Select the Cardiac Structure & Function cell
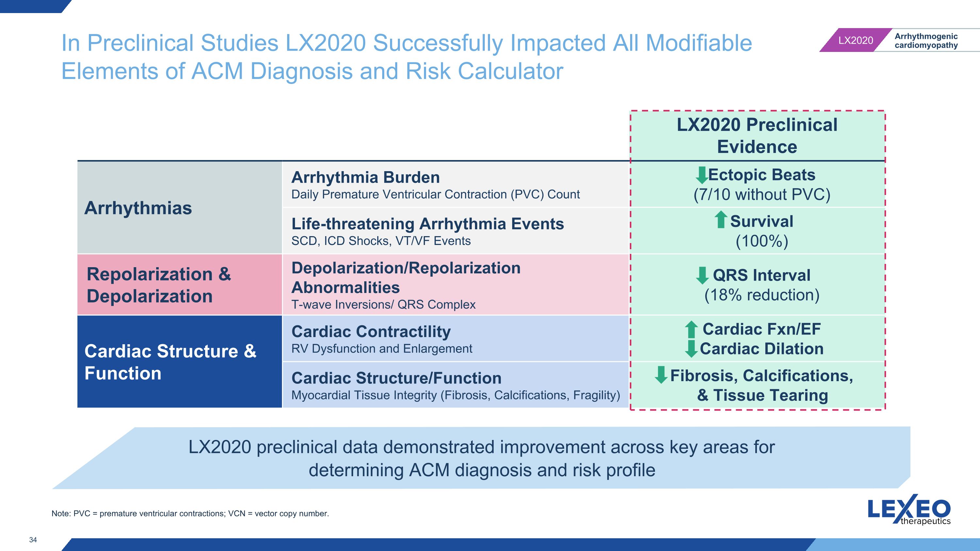980x551 pixels. (x=180, y=362)
